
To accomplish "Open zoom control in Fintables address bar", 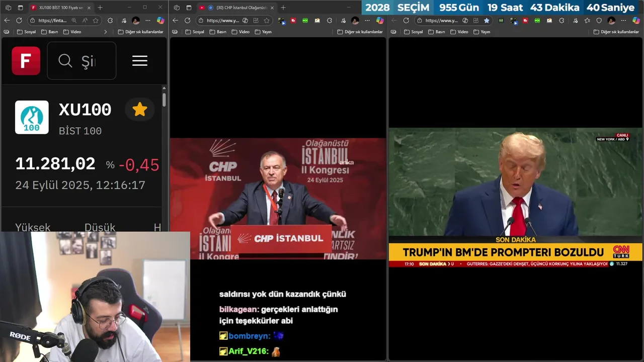I will [x=74, y=21].
